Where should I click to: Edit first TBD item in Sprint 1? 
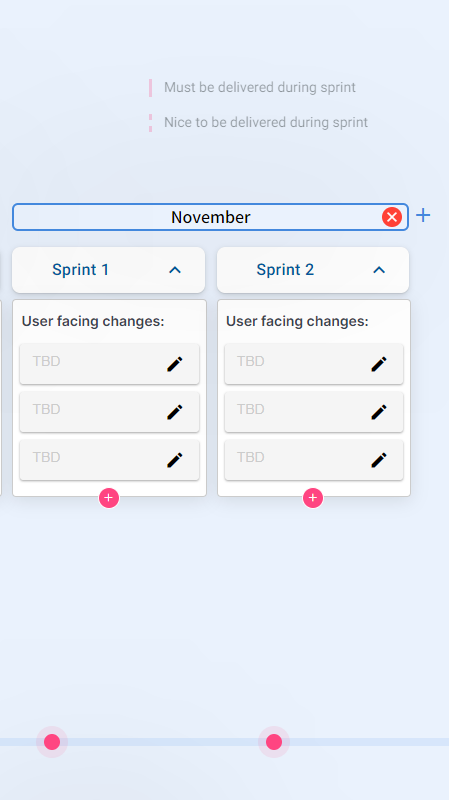(x=174, y=364)
